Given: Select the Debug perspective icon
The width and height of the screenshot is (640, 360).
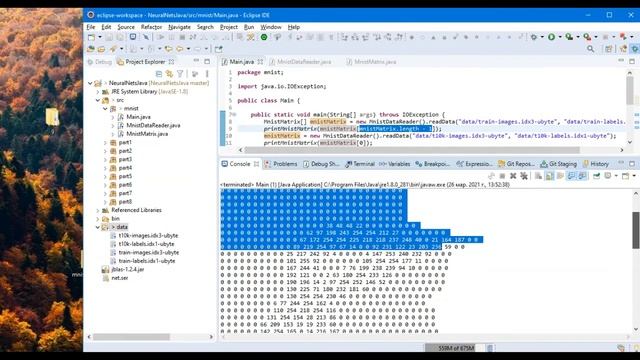Looking at the screenshot, I should click(636, 49).
